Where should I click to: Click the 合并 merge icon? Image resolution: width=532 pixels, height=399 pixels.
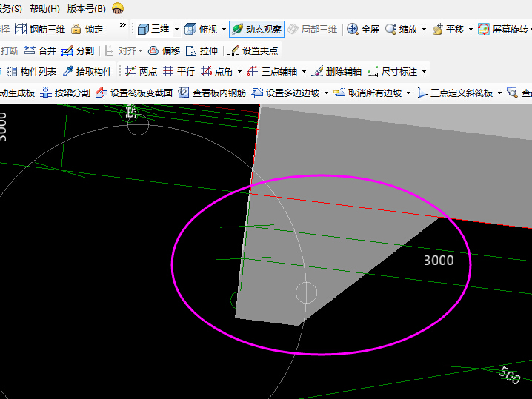pos(30,51)
